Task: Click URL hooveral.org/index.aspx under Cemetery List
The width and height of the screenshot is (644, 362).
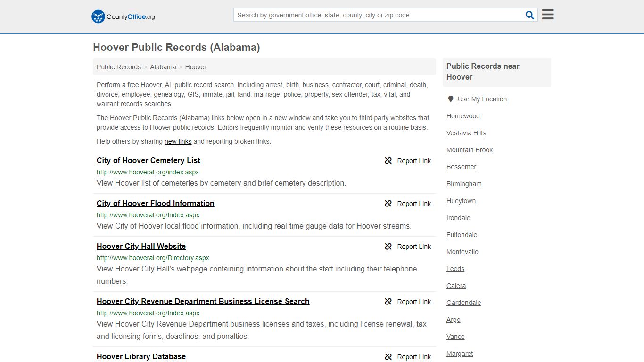Action: [x=148, y=172]
